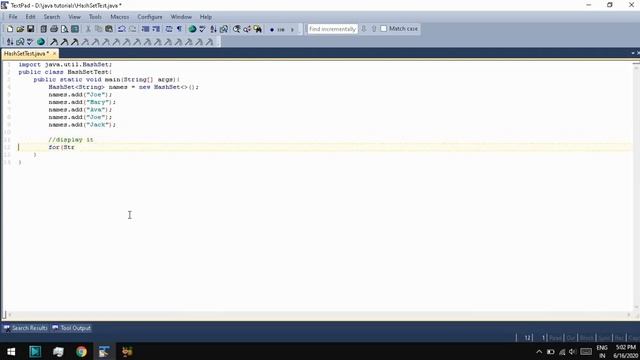Show hidden system tray icons chevron
This screenshot has height=360, width=640.
tap(539, 351)
